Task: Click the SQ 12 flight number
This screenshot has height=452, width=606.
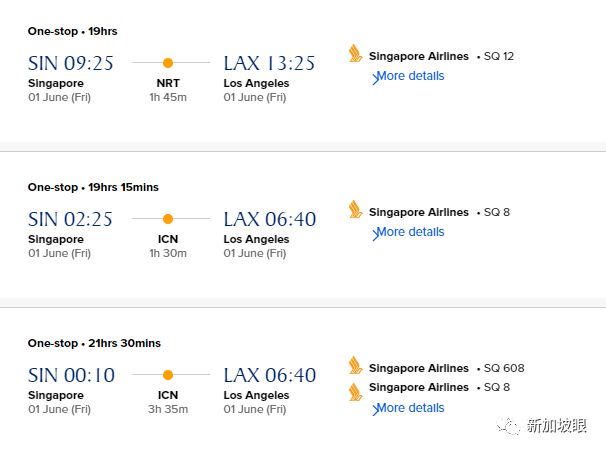Action: click(498, 56)
